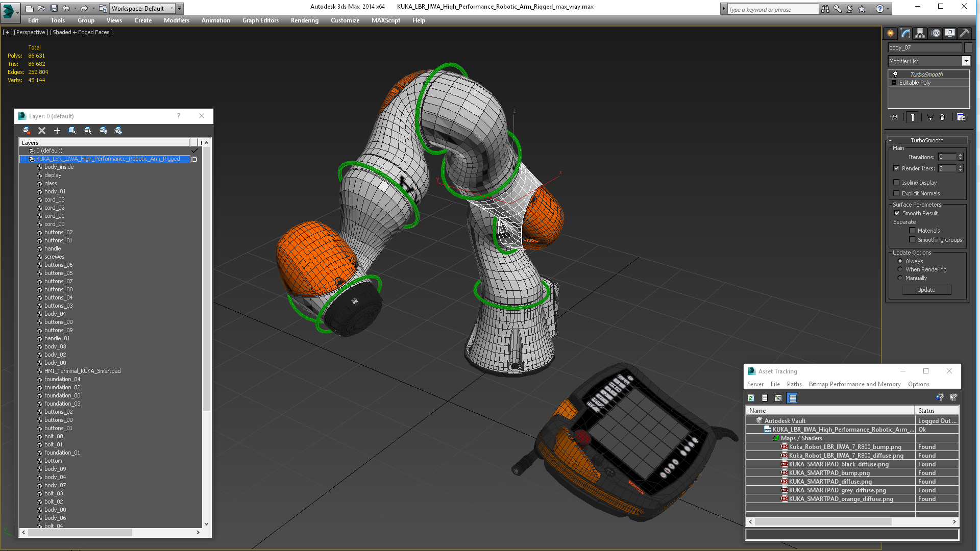Toggle Smooth Result checkbox
Image resolution: width=980 pixels, height=551 pixels.
click(x=897, y=213)
